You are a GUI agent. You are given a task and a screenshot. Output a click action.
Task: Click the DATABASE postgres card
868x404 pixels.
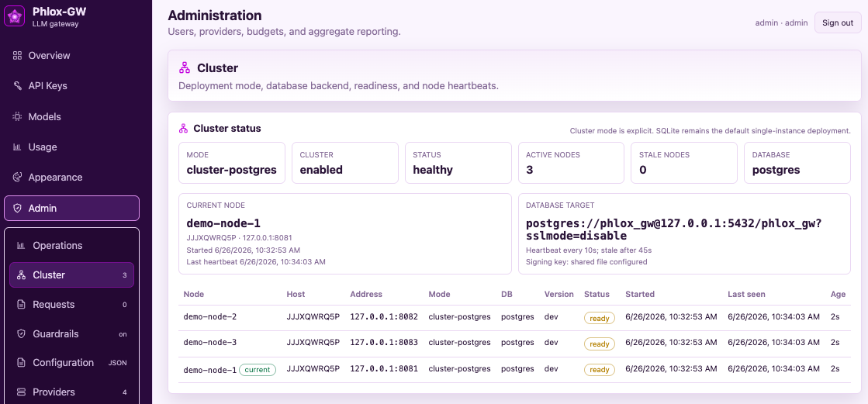[797, 163]
